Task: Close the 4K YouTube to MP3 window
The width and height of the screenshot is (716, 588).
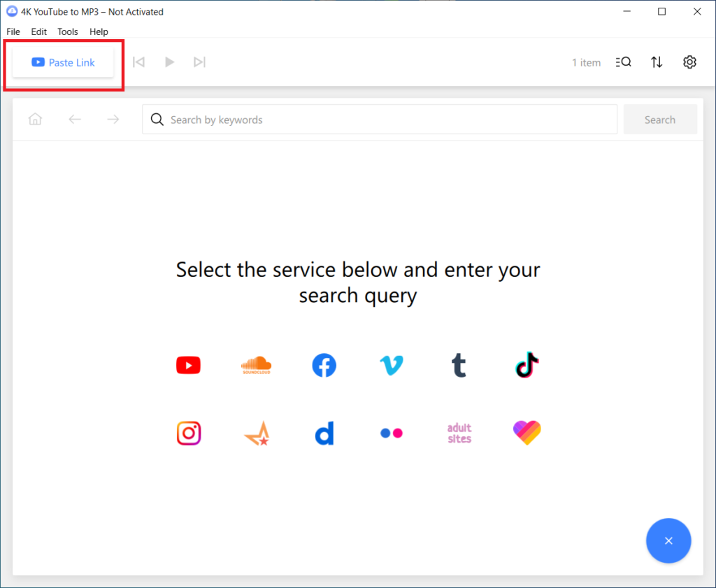Action: tap(697, 11)
